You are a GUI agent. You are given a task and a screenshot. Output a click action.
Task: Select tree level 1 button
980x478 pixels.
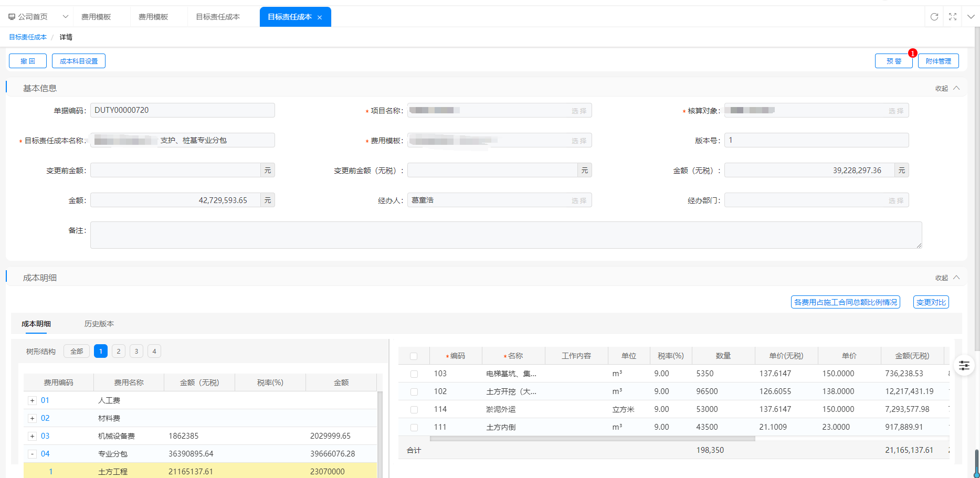coord(101,351)
